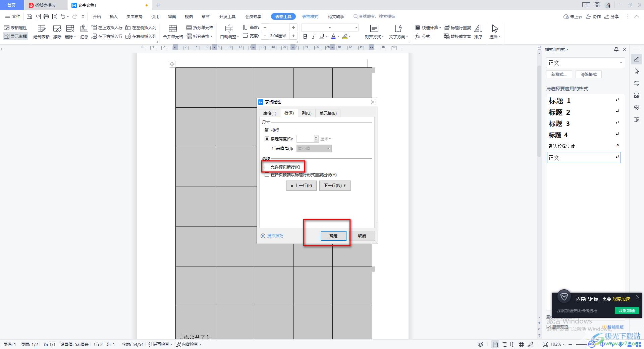
Task: Switch to 单元格(E) tab in dialog
Action: pos(328,113)
